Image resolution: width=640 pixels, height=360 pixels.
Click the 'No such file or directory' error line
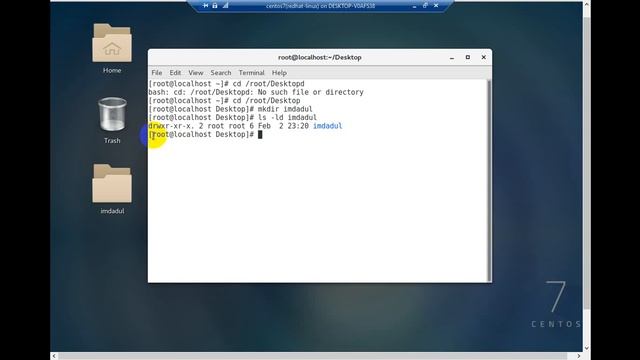(256, 92)
